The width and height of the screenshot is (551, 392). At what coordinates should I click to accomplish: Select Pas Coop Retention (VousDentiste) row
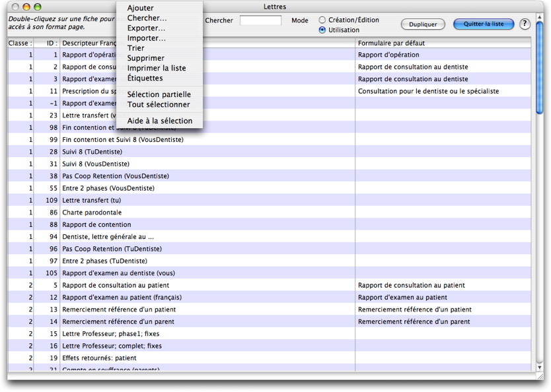pos(269,176)
